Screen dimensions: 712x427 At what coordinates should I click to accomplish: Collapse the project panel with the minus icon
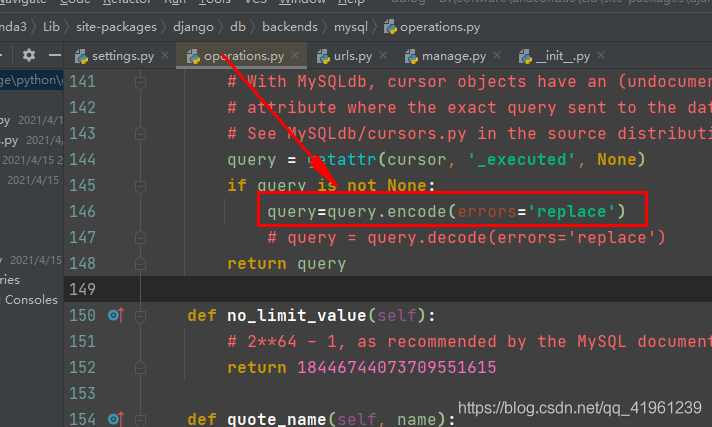coord(55,55)
